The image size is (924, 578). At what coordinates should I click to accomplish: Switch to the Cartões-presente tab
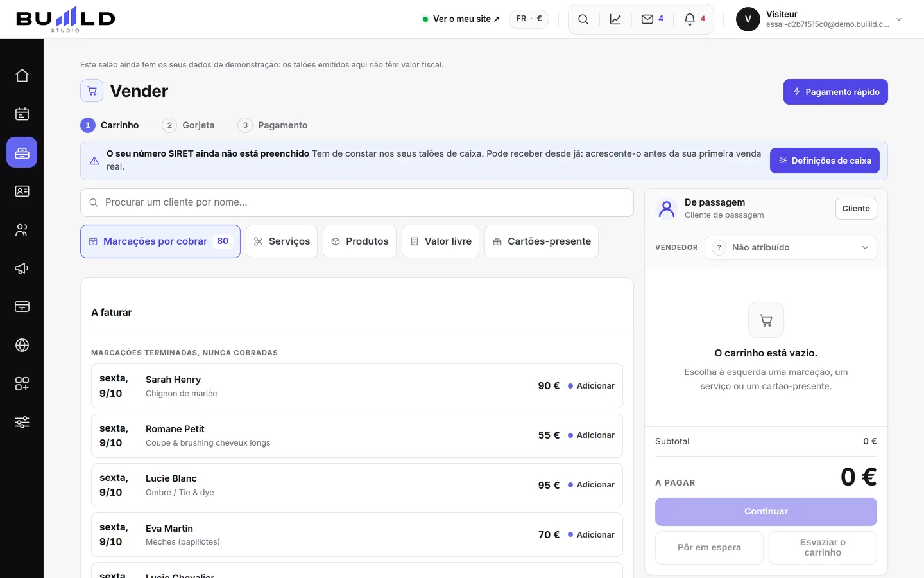[x=542, y=241]
